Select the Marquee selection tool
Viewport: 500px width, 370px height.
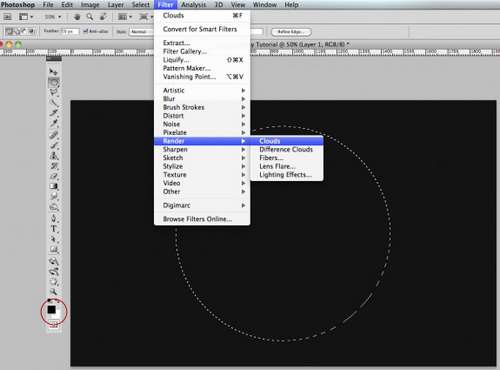tap(53, 82)
